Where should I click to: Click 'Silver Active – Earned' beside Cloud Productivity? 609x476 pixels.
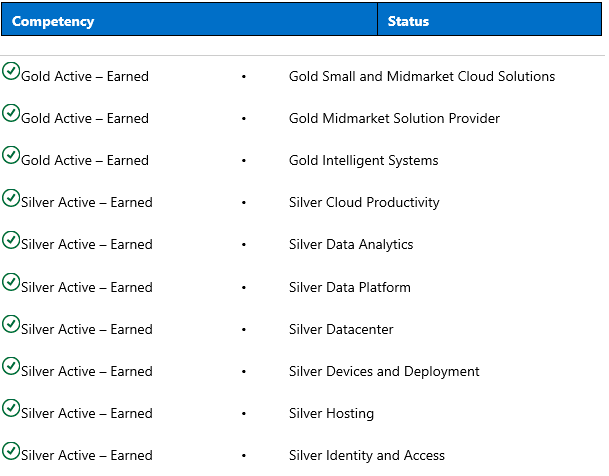[87, 202]
